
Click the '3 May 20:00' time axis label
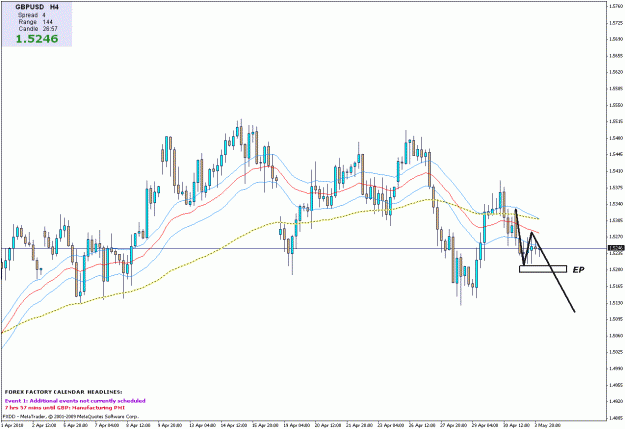tap(548, 425)
